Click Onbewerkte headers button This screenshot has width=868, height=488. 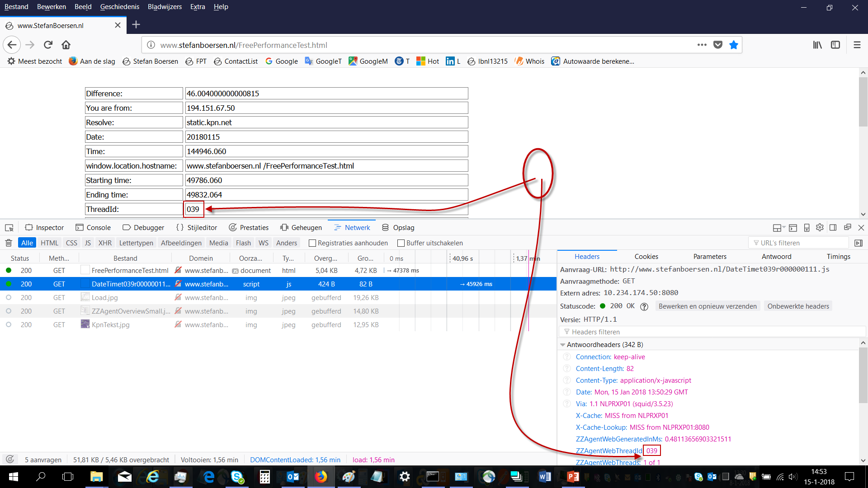[798, 306]
